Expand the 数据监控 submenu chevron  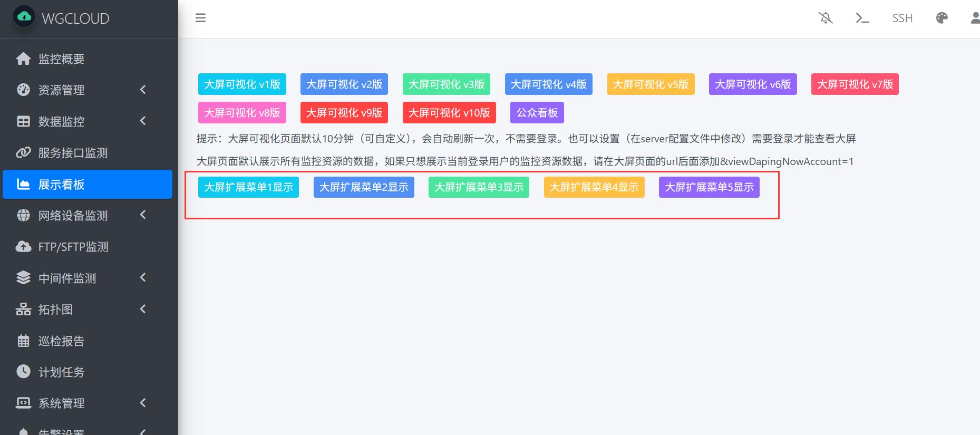[x=143, y=121]
